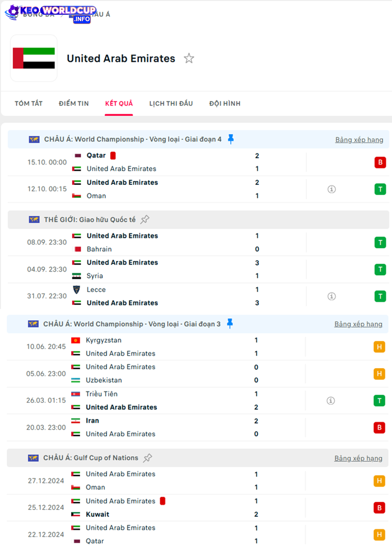Viewport: 392px width, 547px height.
Task: Click the Oman flag in 12.10 match
Action: 77,196
